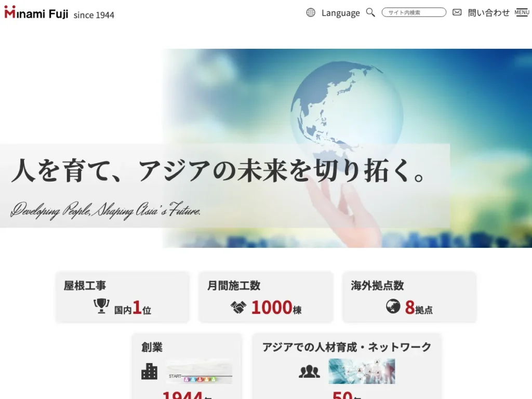Click the script tagline Developing People, Shaping Asia's Future

click(105, 210)
